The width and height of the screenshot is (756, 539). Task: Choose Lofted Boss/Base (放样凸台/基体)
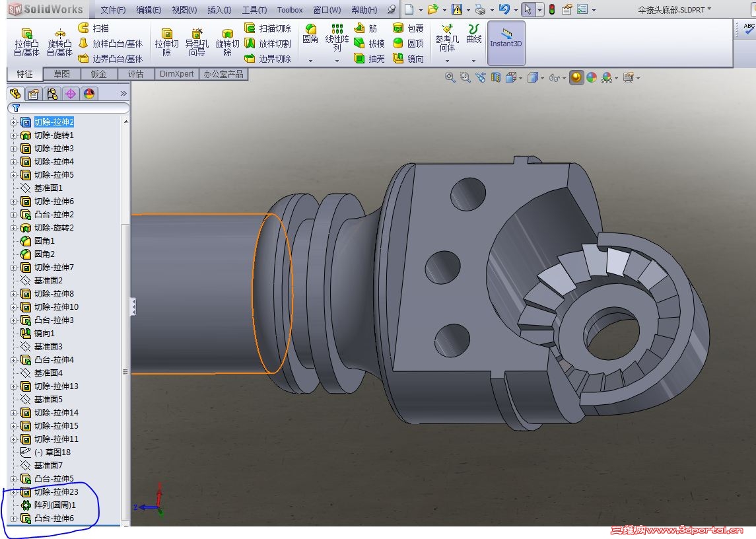click(x=110, y=44)
